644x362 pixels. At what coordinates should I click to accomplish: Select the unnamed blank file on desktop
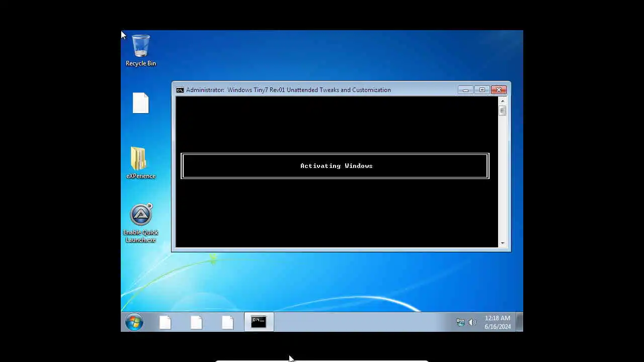click(141, 103)
